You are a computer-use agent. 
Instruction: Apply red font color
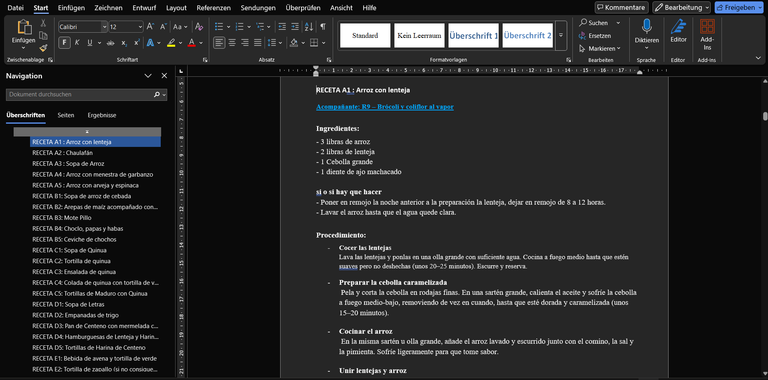pyautogui.click(x=192, y=43)
